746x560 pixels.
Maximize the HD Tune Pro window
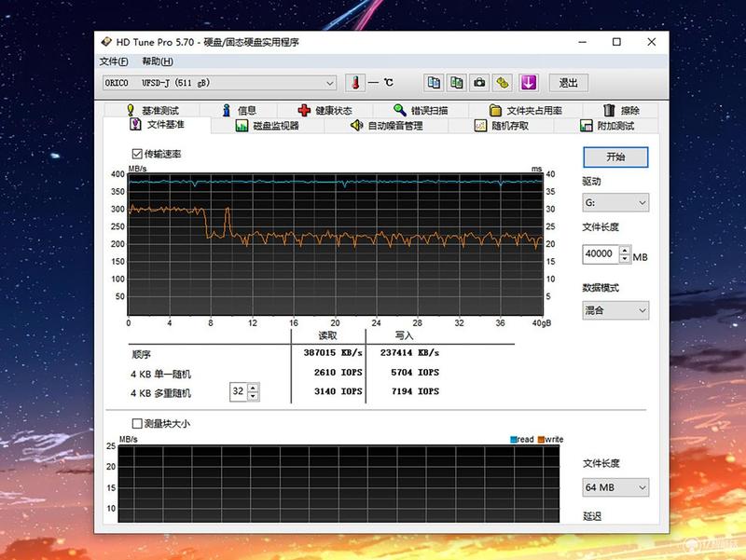616,42
